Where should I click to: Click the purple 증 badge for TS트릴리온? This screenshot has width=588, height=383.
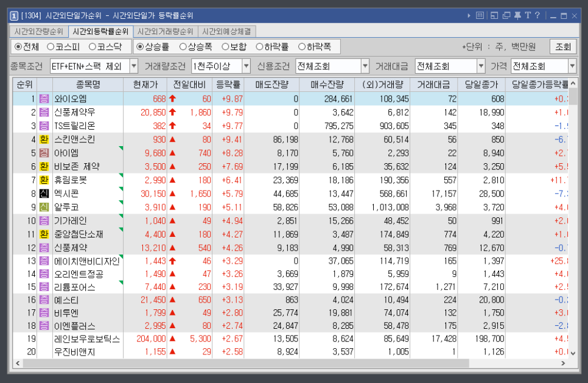coord(44,126)
